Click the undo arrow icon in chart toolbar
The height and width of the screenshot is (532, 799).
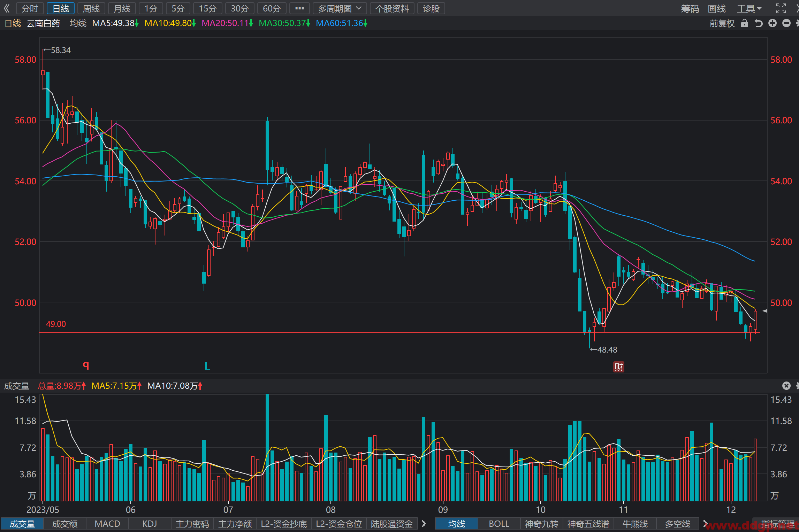(x=759, y=23)
